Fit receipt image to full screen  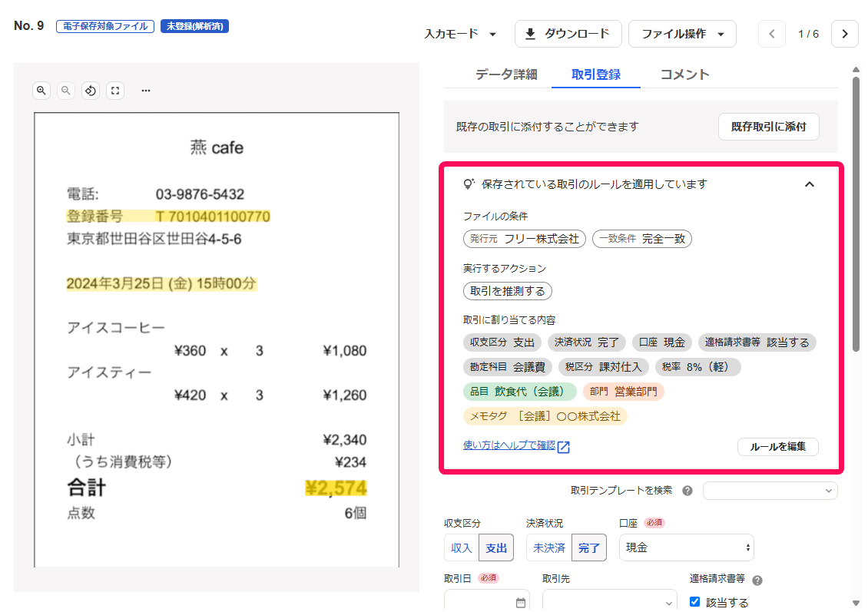(x=115, y=90)
